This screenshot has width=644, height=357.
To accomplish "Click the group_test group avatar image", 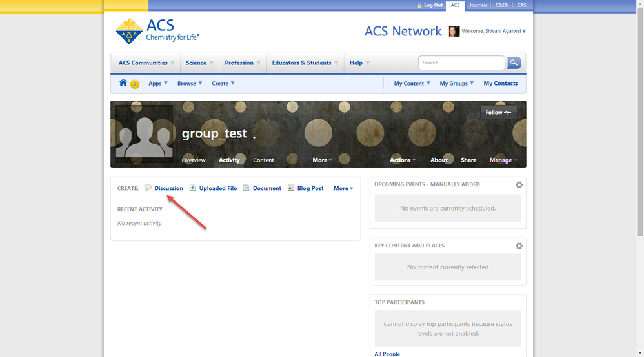I will (x=144, y=131).
